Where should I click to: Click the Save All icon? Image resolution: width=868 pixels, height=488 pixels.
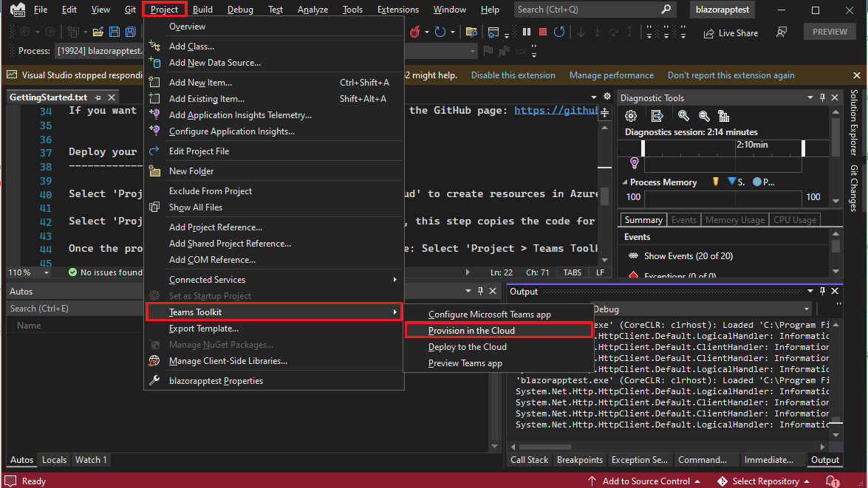click(x=131, y=32)
